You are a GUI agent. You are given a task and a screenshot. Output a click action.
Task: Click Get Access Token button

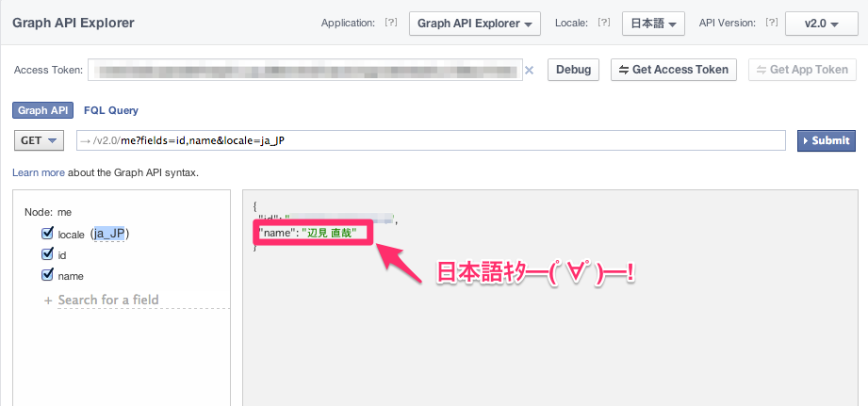[x=673, y=70]
